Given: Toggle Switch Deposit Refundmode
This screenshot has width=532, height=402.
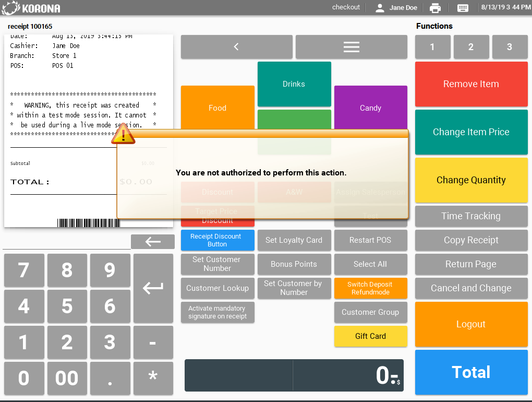Looking at the screenshot, I should [370, 288].
